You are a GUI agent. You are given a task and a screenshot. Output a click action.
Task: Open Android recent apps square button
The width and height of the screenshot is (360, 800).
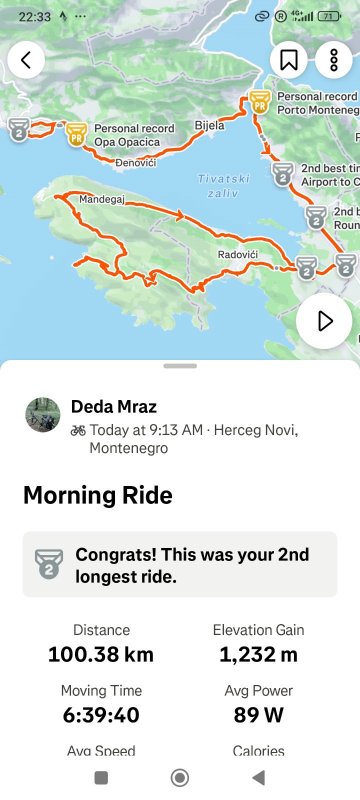101,778
